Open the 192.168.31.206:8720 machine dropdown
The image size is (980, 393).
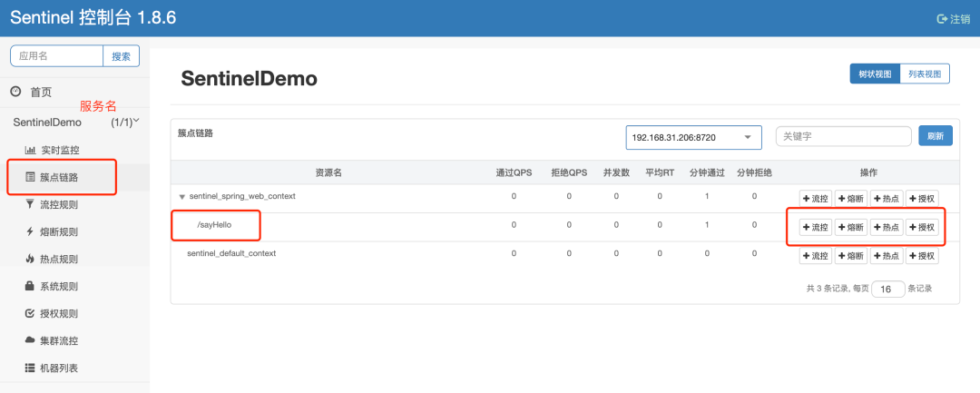pyautogui.click(x=694, y=137)
